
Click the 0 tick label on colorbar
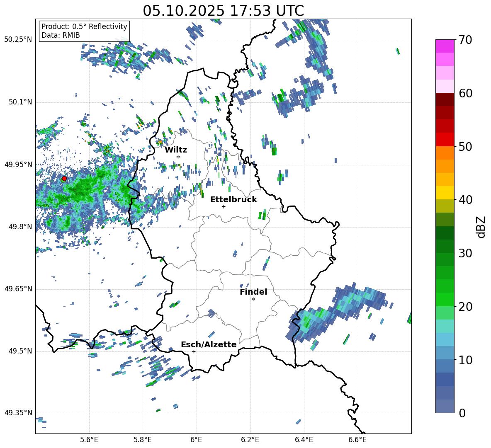[462, 413]
